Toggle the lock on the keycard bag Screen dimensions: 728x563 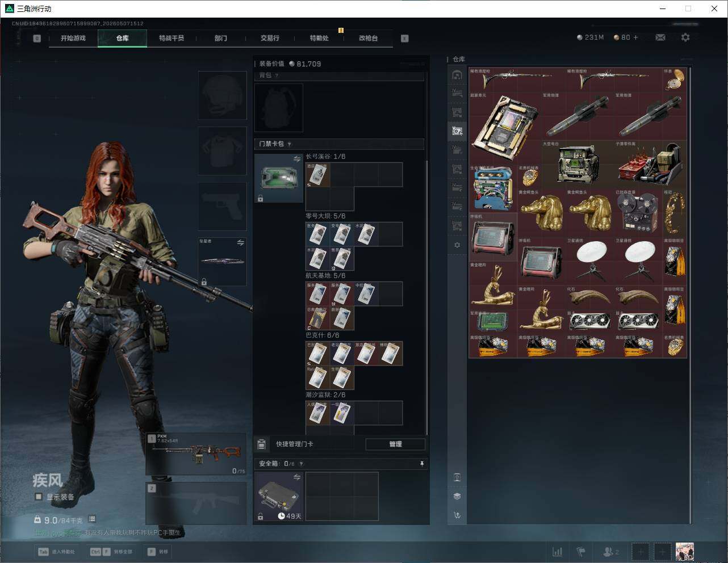pos(260,199)
